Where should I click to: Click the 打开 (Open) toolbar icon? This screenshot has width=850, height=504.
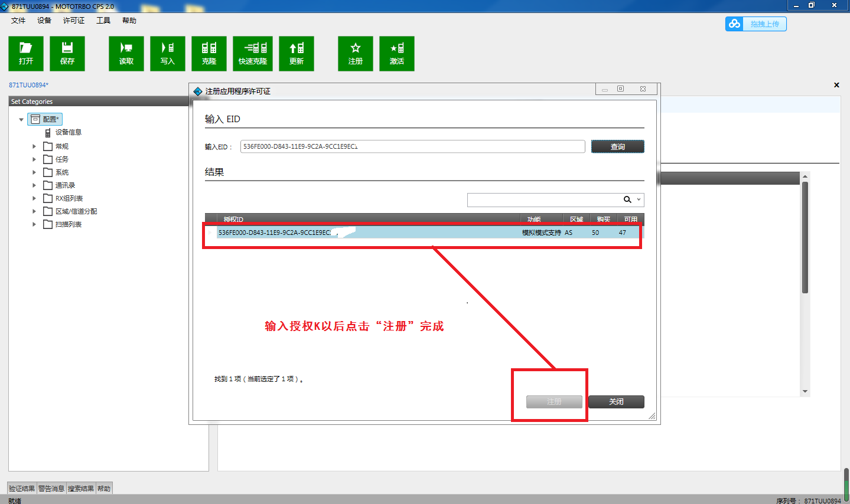(26, 54)
